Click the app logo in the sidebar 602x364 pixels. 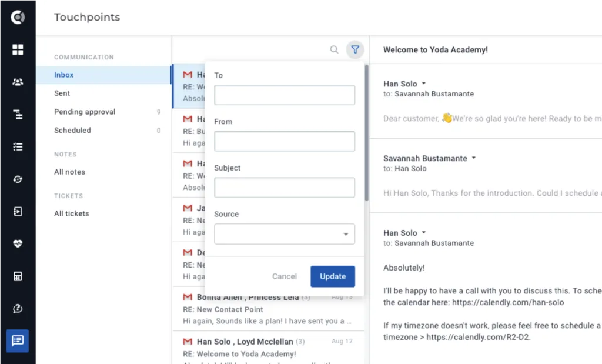click(x=18, y=17)
